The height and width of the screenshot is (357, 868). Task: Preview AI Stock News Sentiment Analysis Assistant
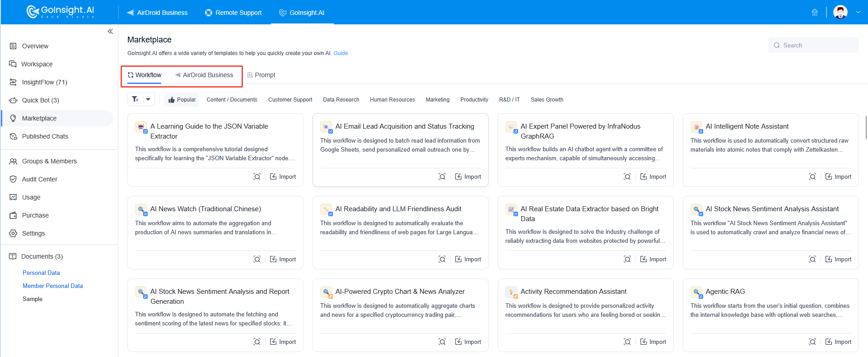click(x=812, y=259)
